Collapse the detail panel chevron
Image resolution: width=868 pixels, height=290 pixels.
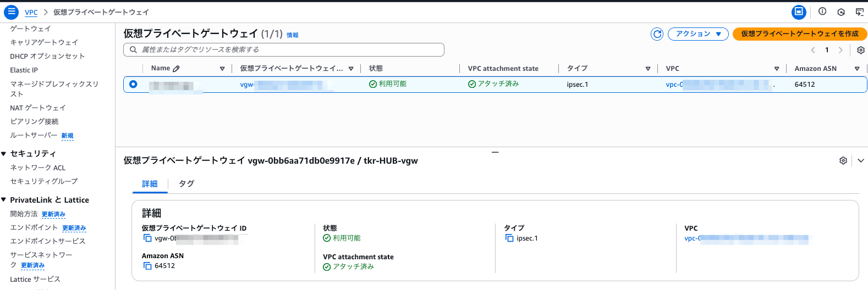tap(861, 160)
